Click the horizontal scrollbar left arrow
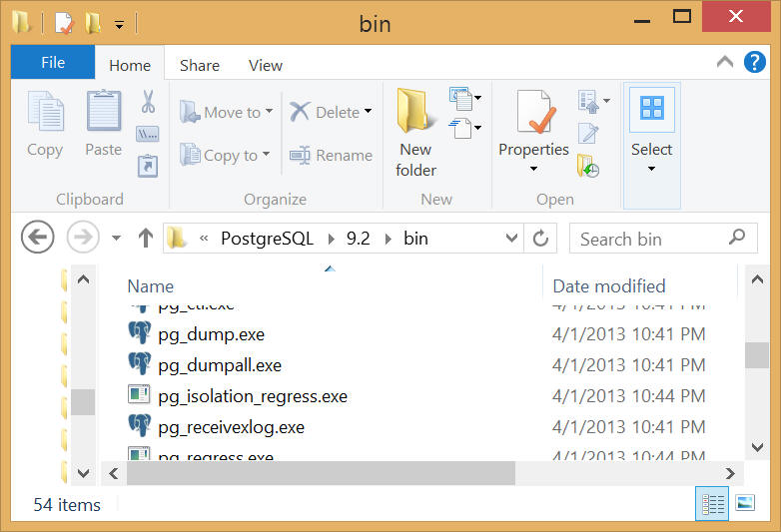Image resolution: width=781 pixels, height=532 pixels. 114,473
